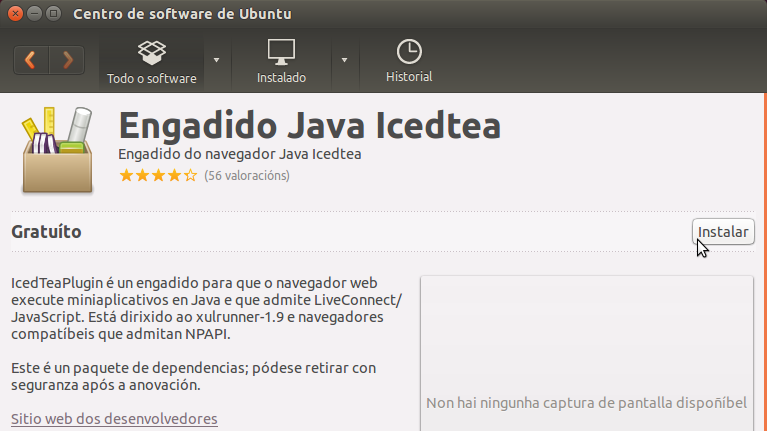Click the Gratuíto price label
The width and height of the screenshot is (767, 431).
tap(46, 231)
